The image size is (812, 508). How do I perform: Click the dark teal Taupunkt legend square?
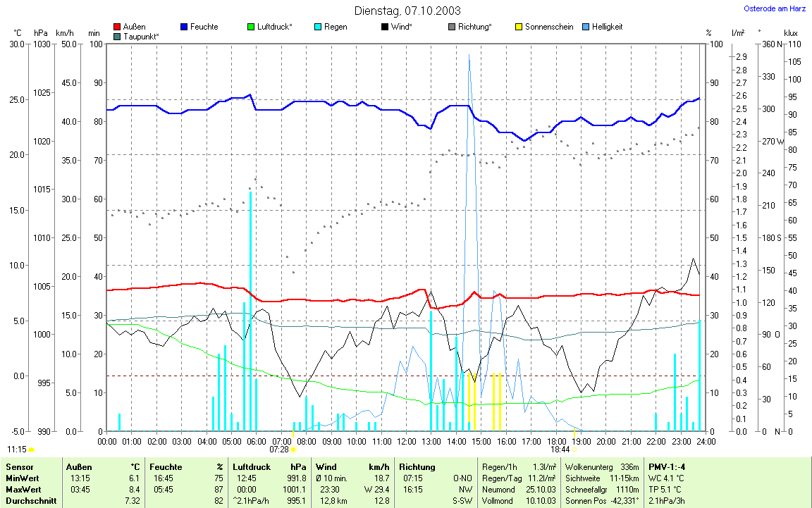[x=117, y=35]
